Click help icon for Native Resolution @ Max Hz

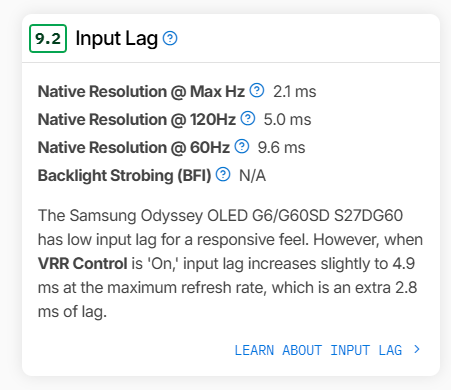[257, 90]
